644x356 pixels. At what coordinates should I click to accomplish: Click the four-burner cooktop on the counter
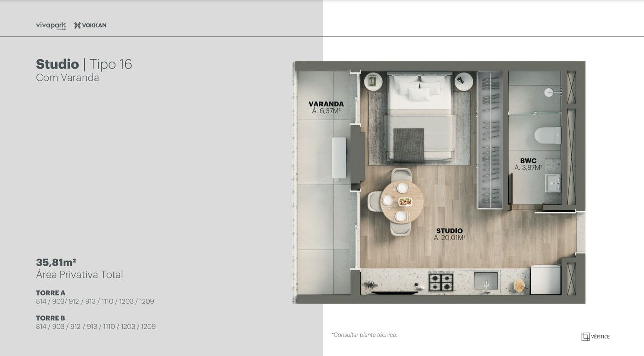441,281
